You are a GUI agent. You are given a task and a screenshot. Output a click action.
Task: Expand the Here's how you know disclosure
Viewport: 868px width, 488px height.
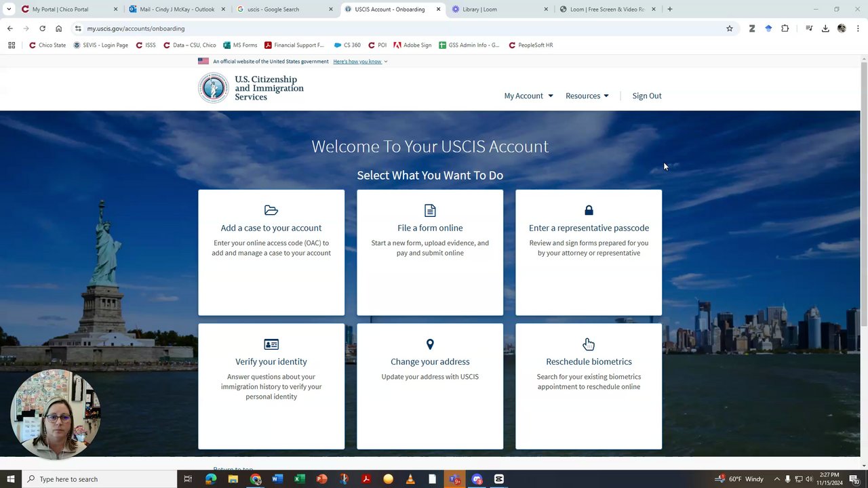(360, 62)
